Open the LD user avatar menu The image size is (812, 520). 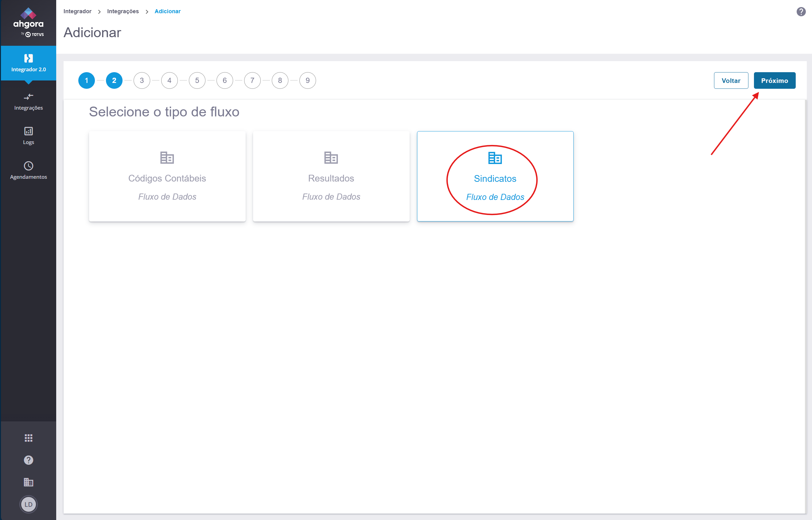28,504
